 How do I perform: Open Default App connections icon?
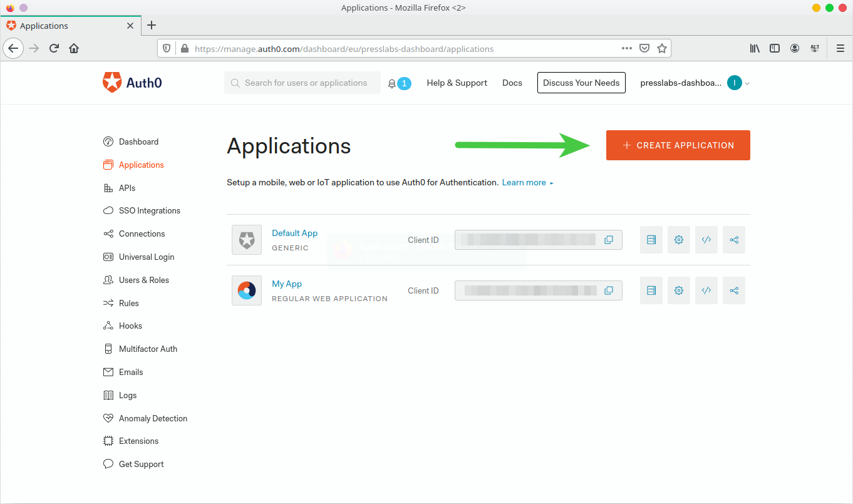734,240
